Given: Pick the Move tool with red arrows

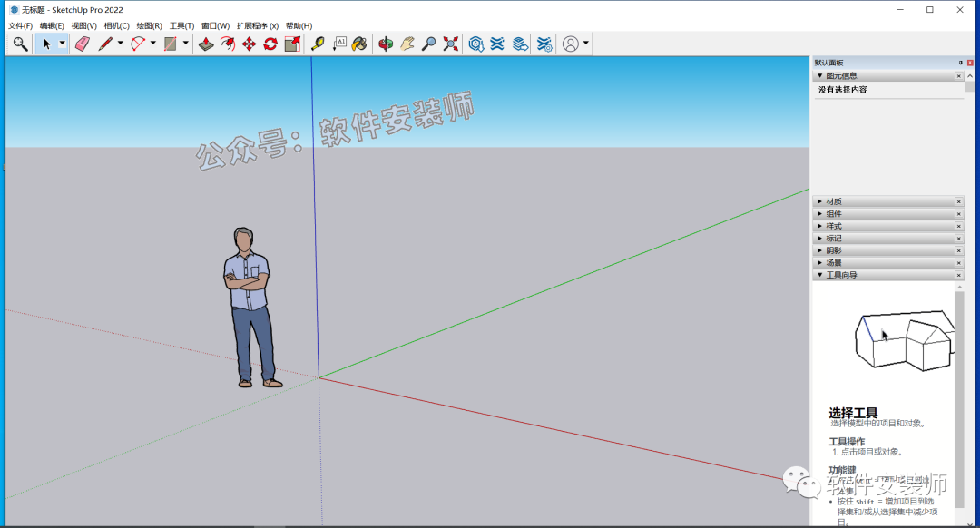Looking at the screenshot, I should (249, 44).
